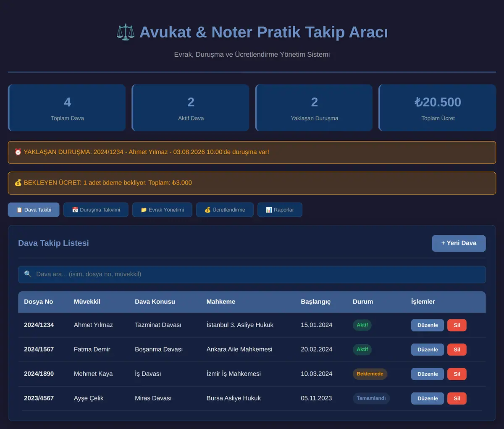Viewport: 504px width, 429px height.
Task: Click İstanbul 3. Asliye Hukuk court
Action: pos(240,325)
